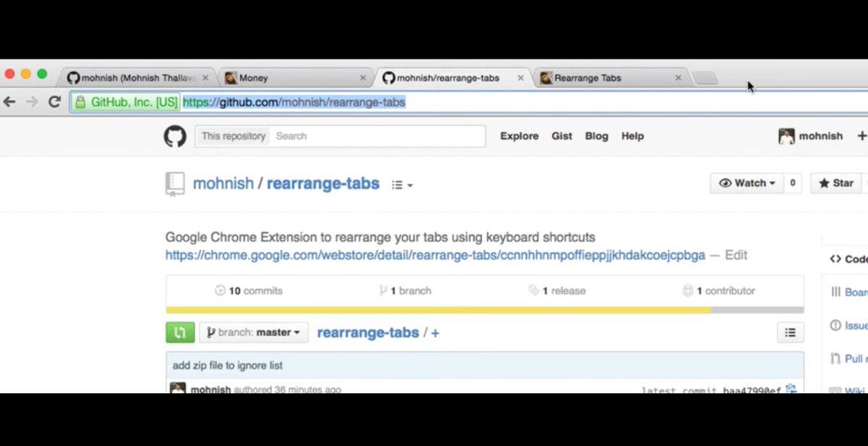Create new file with plus after rearrange-tabs

coord(435,333)
